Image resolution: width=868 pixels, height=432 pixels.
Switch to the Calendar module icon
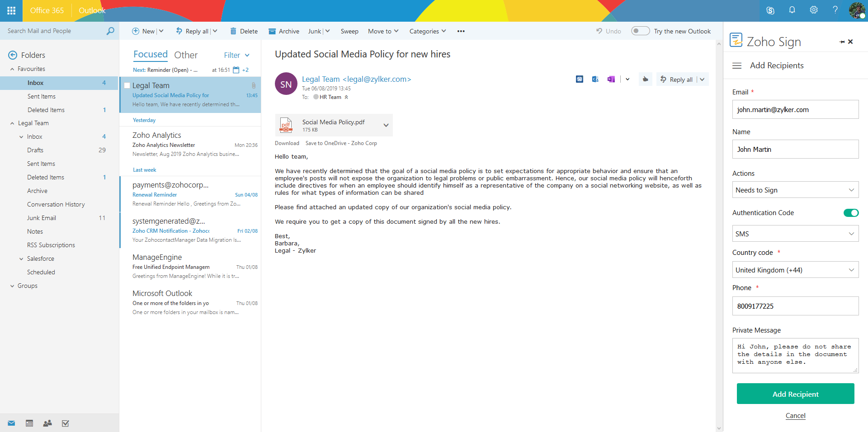(x=29, y=423)
